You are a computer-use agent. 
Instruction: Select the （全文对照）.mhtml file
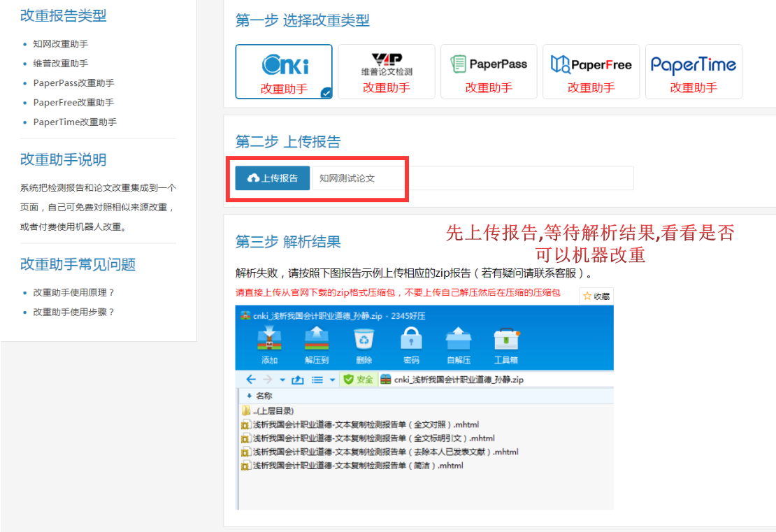click(360, 424)
